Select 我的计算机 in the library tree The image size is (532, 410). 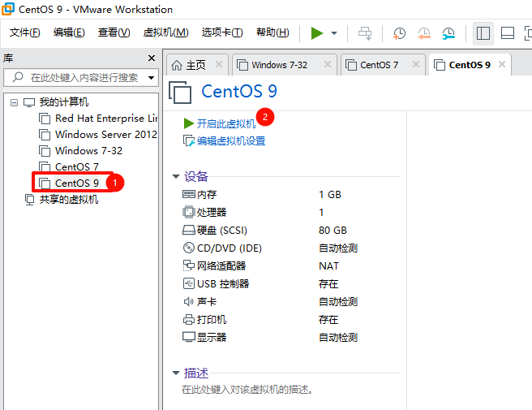(64, 102)
